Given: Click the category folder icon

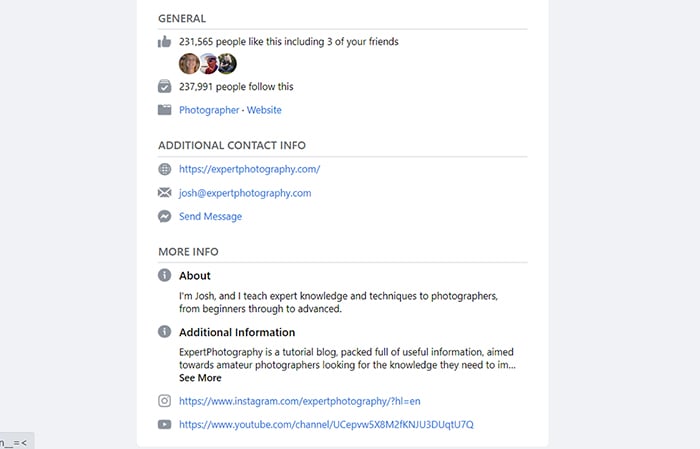Looking at the screenshot, I should tap(164, 110).
